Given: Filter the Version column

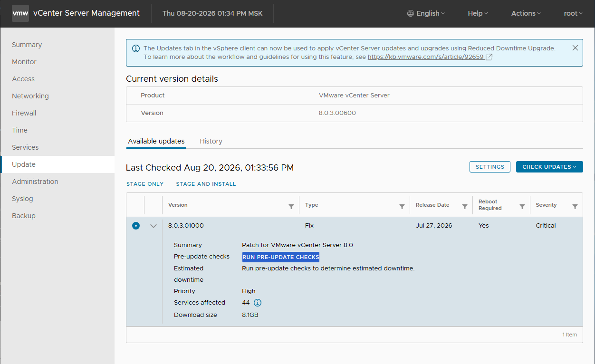Looking at the screenshot, I should tap(291, 207).
